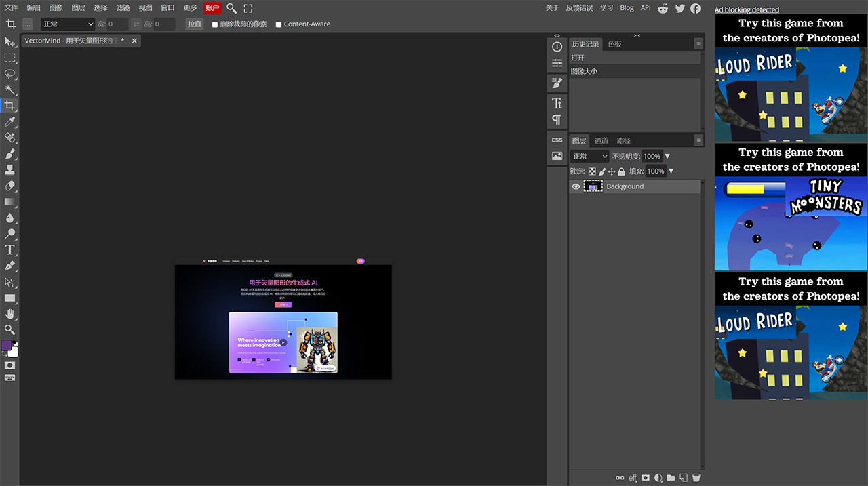Select the Move tool
Screen dimensions: 868x486
(10, 42)
